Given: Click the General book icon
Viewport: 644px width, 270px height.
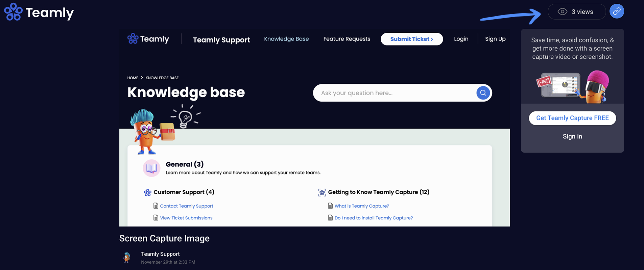Looking at the screenshot, I should pos(151,168).
